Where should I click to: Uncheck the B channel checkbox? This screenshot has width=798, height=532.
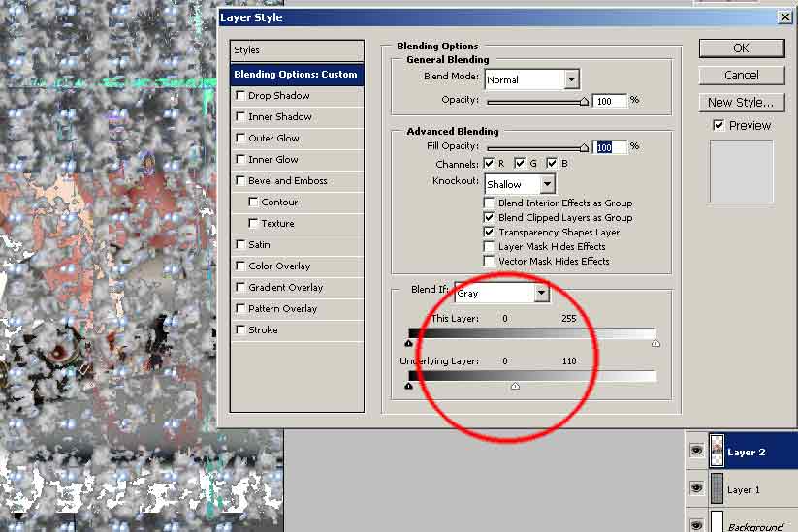552,163
